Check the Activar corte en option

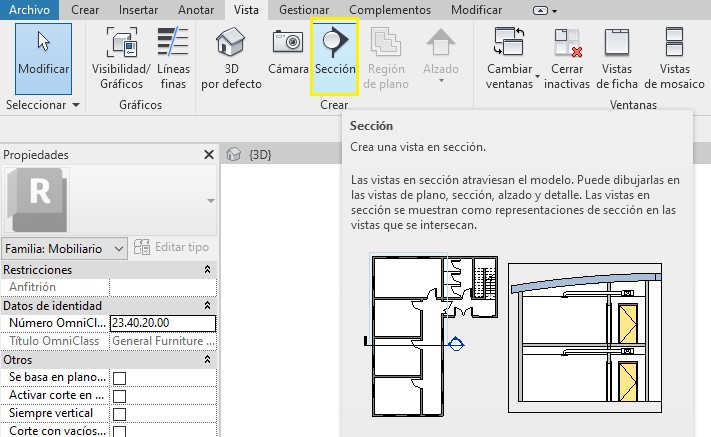pyautogui.click(x=120, y=396)
